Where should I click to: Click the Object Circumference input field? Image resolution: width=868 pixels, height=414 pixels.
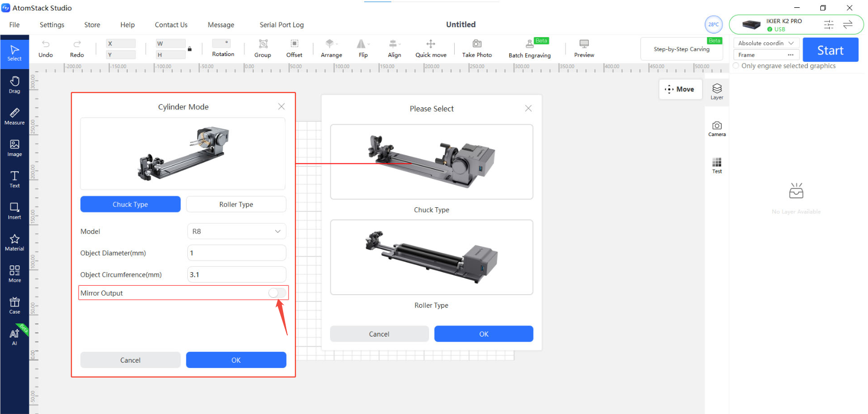pyautogui.click(x=236, y=274)
